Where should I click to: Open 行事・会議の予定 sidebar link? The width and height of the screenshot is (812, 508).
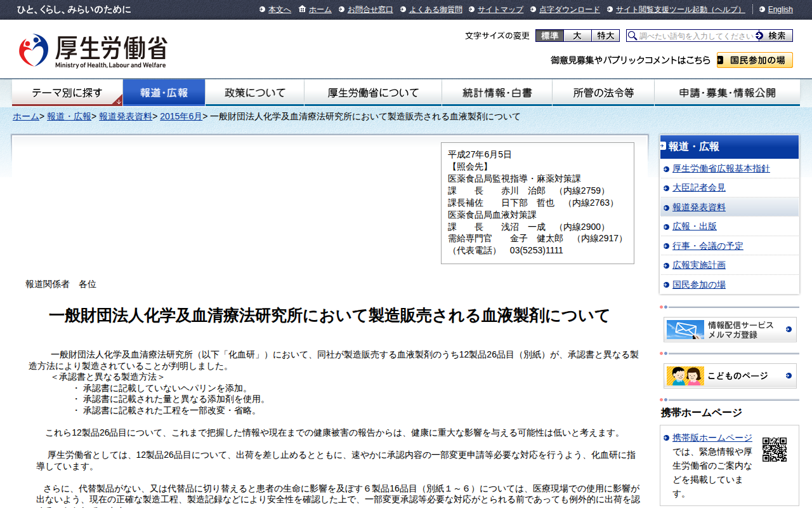pyautogui.click(x=708, y=246)
